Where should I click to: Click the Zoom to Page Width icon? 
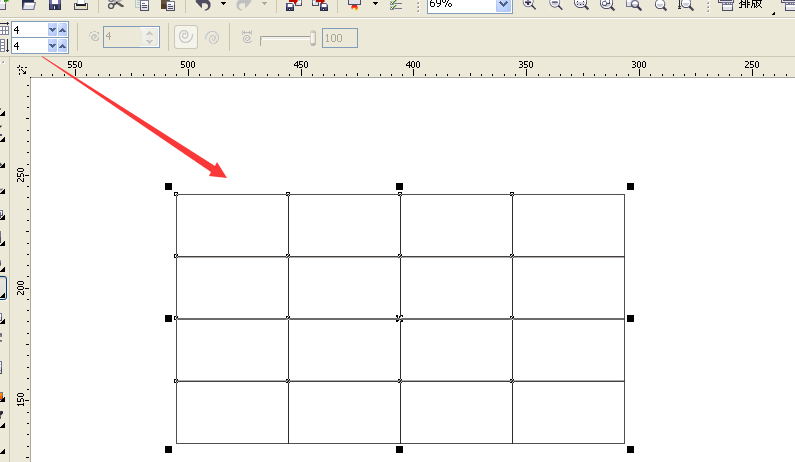pyautogui.click(x=660, y=5)
